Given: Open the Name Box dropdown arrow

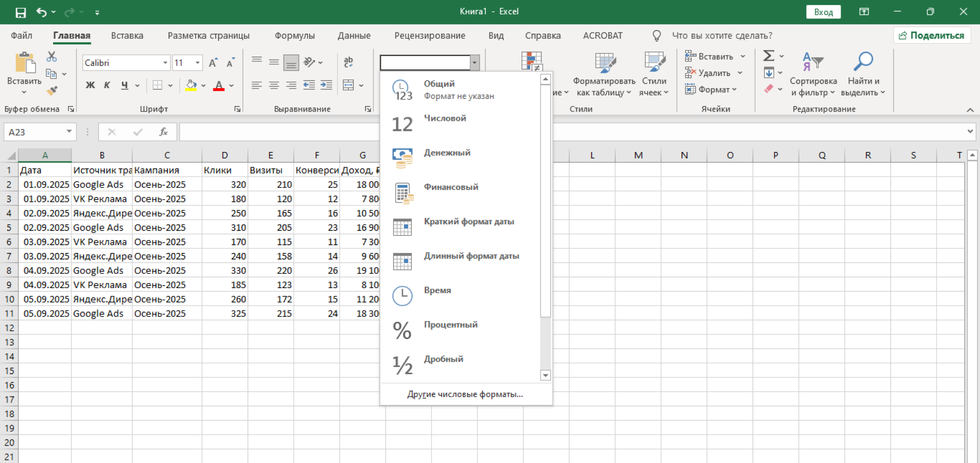Looking at the screenshot, I should (69, 132).
